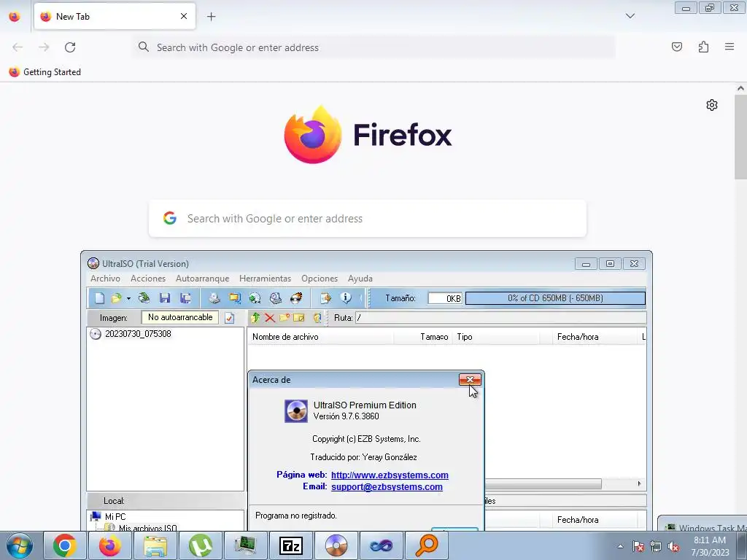Click the blue Info icon in UltraISO toolbar
The height and width of the screenshot is (560, 747).
pyautogui.click(x=345, y=298)
